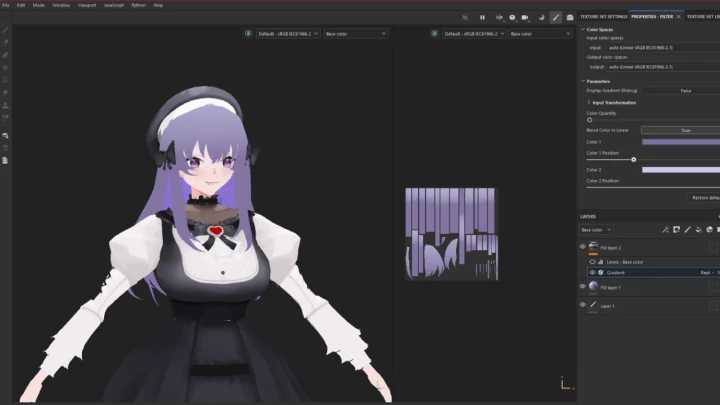Toggle visibility of Gradient filter
The height and width of the screenshot is (405, 720).
[592, 273]
